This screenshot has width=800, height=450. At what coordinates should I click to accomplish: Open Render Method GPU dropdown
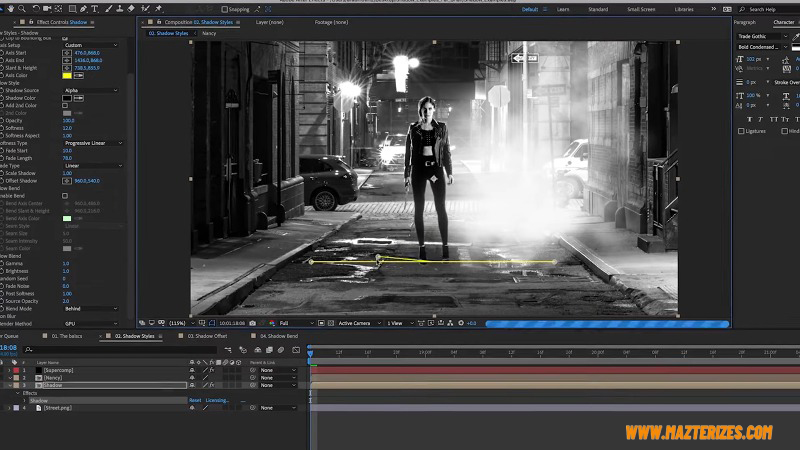click(x=91, y=324)
